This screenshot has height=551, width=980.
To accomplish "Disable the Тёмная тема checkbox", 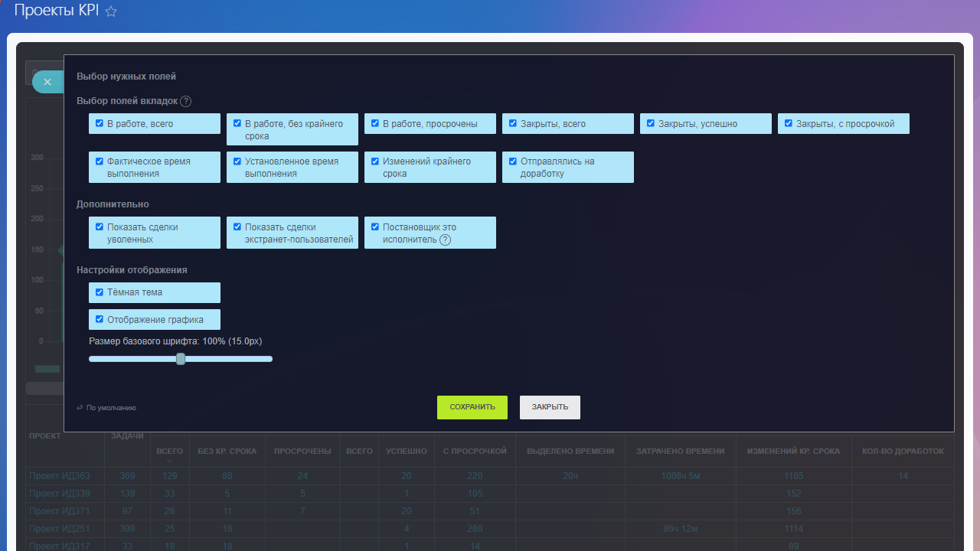I will [x=100, y=292].
